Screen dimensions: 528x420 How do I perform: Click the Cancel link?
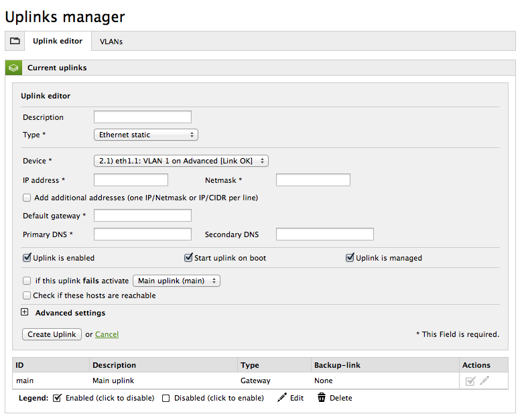[x=107, y=334]
